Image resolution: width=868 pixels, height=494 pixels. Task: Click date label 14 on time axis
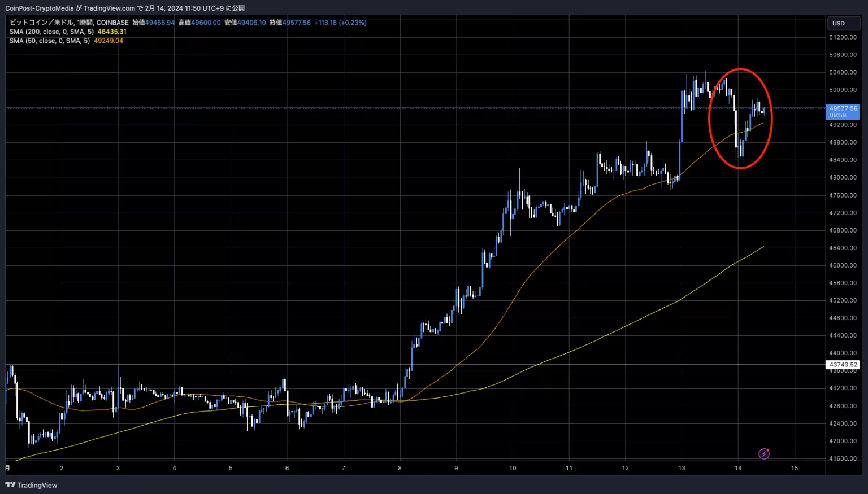click(x=738, y=468)
